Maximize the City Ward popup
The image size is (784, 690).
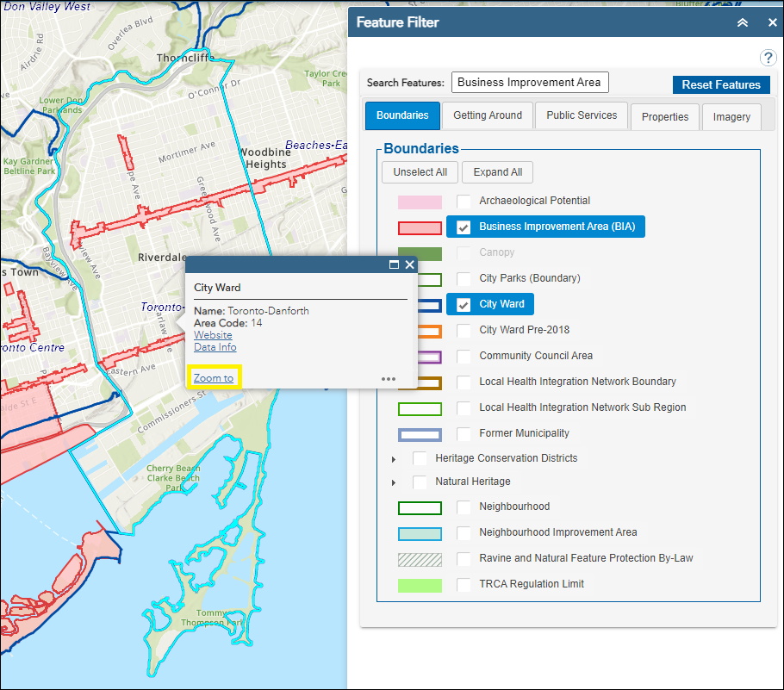pos(395,265)
